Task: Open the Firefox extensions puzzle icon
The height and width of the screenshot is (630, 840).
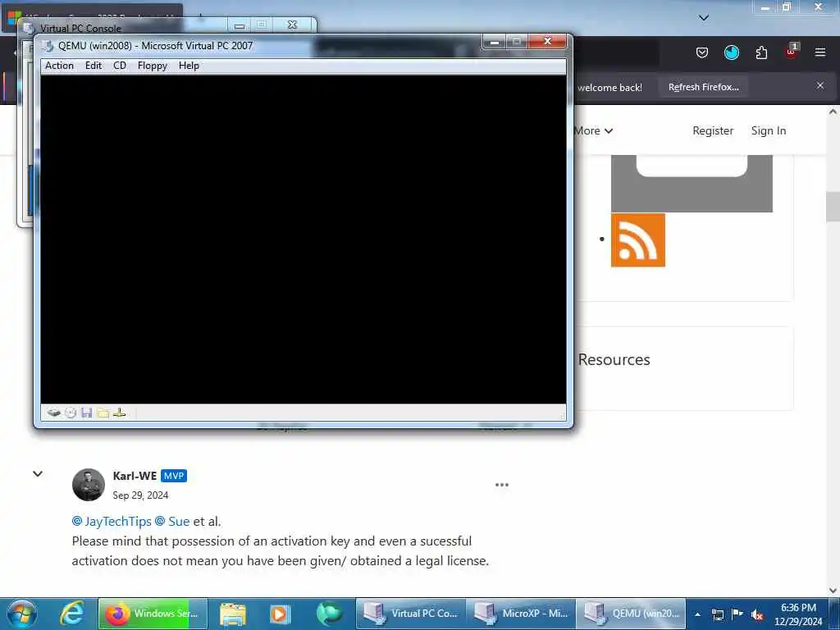Action: click(x=761, y=52)
